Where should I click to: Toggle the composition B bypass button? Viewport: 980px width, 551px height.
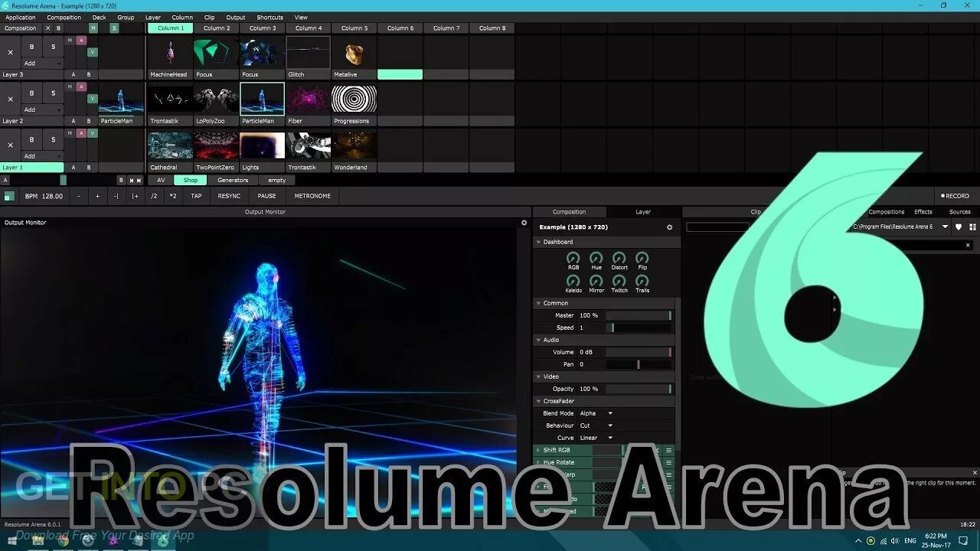point(58,28)
